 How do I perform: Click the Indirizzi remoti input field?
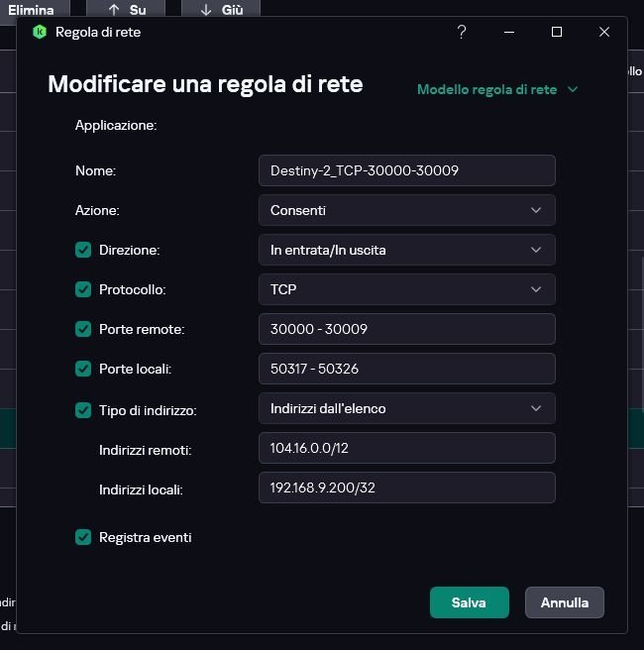click(406, 448)
